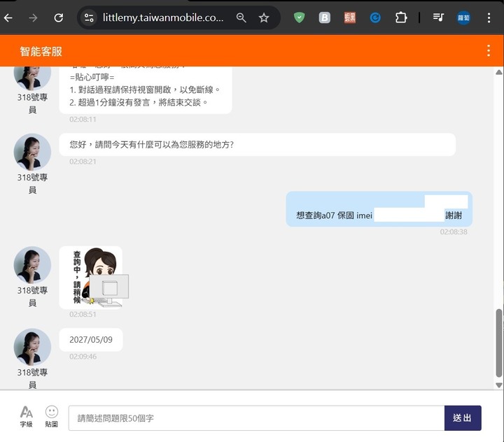Click the agent avatar next to the sticker
This screenshot has width=504, height=442.
(x=32, y=265)
